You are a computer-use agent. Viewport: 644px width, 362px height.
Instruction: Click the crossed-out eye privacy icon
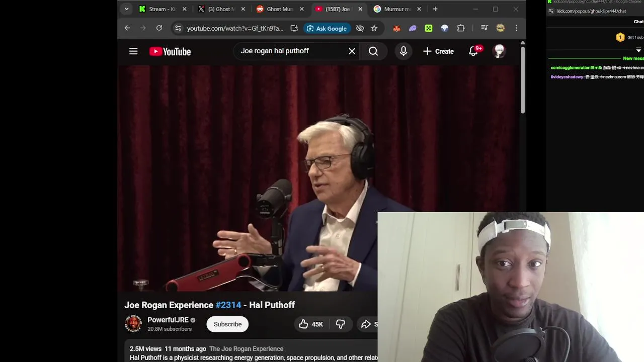[360, 28]
